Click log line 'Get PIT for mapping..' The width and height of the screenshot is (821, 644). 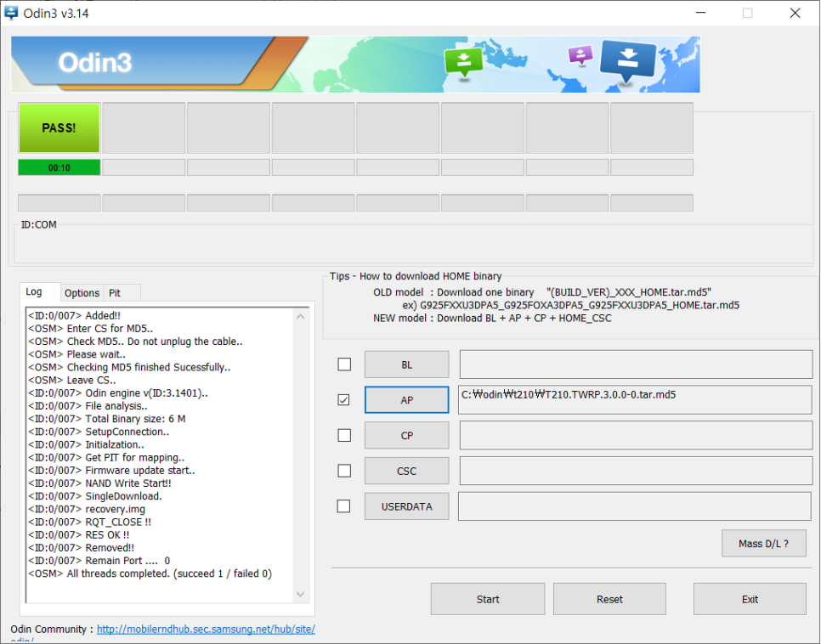(106, 458)
